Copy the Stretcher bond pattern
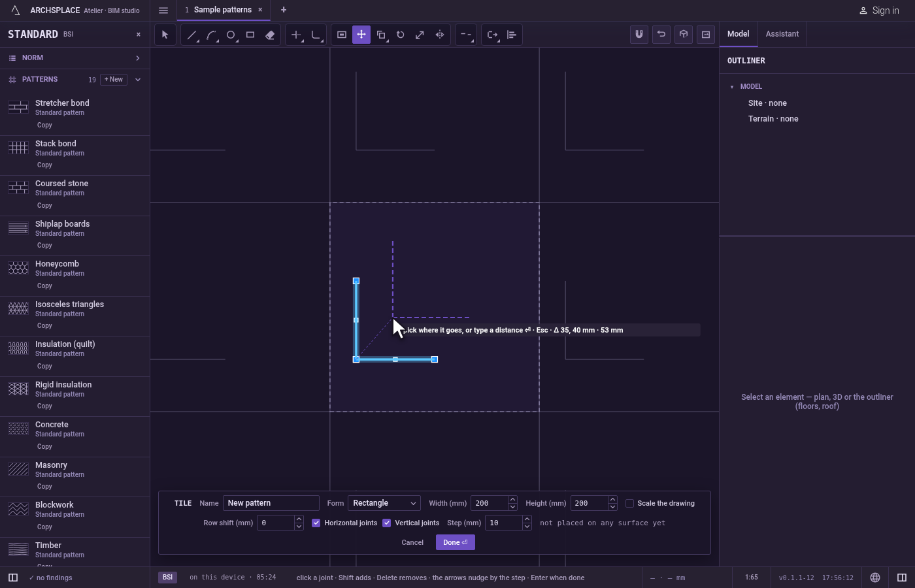Image resolution: width=915 pixels, height=588 pixels. 44,125
